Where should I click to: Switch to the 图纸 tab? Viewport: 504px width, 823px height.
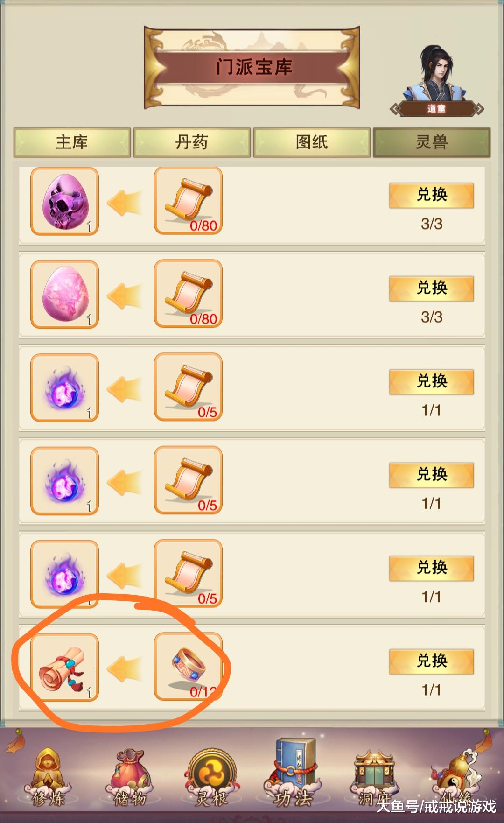click(x=312, y=142)
